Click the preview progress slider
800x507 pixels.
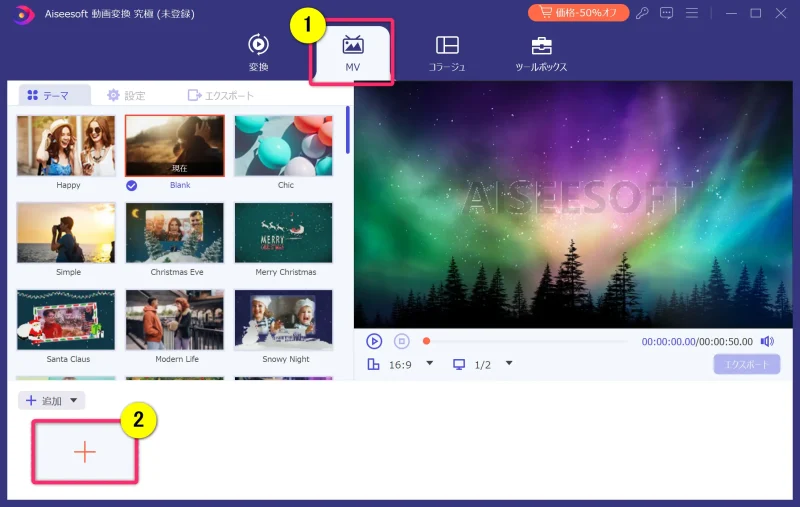(525, 341)
